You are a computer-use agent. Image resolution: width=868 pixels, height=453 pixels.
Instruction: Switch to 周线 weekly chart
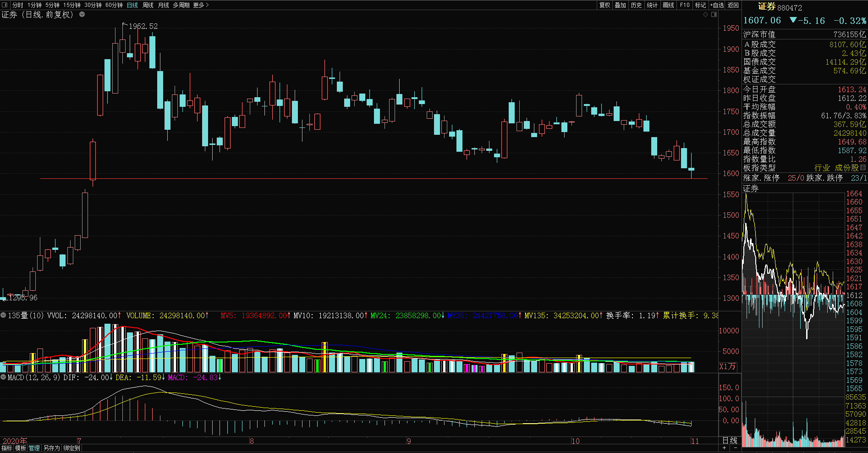148,5
